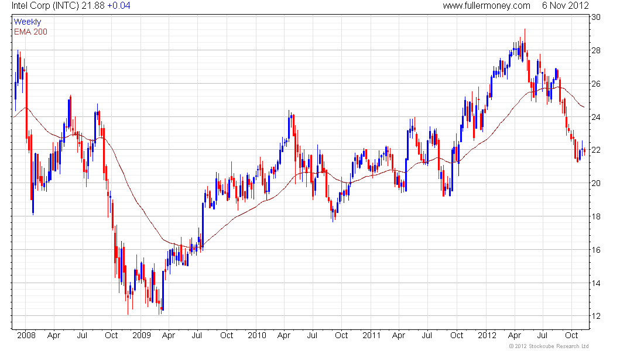Image resolution: width=644 pixels, height=351 pixels.
Task: Click the 'Oct' label before 2011
Action: tap(341, 335)
